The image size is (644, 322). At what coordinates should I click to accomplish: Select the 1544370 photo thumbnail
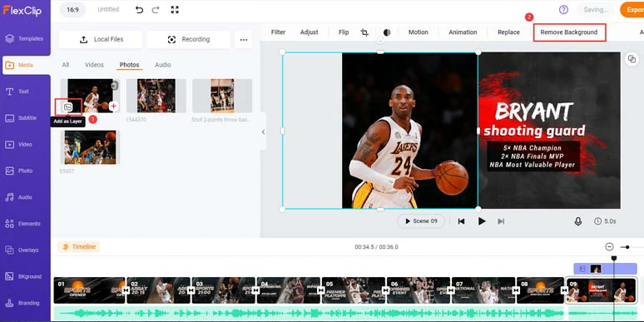[156, 96]
